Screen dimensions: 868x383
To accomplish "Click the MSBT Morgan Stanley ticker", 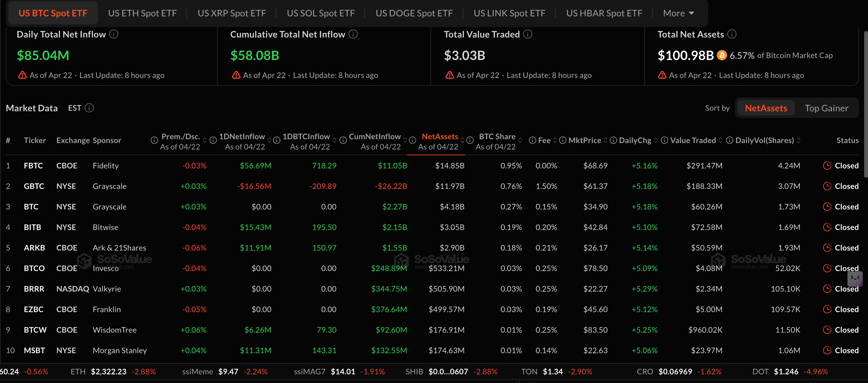I will pyautogui.click(x=34, y=350).
